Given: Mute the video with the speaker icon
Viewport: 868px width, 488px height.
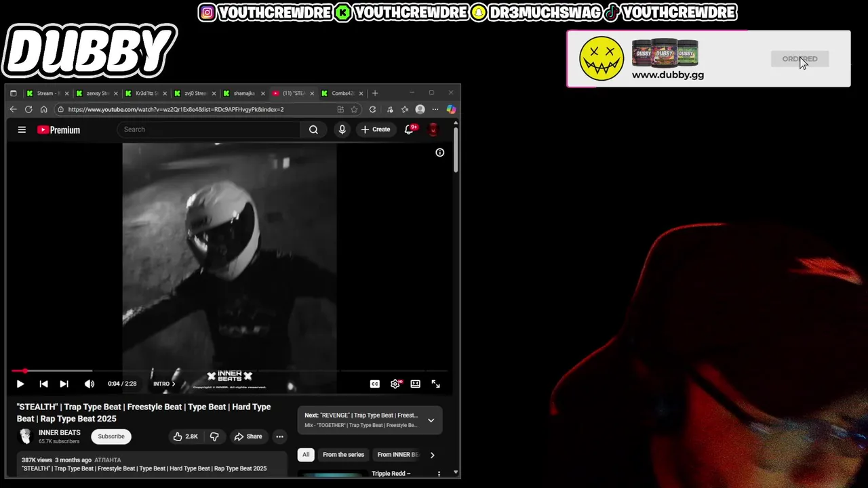Looking at the screenshot, I should [x=89, y=384].
